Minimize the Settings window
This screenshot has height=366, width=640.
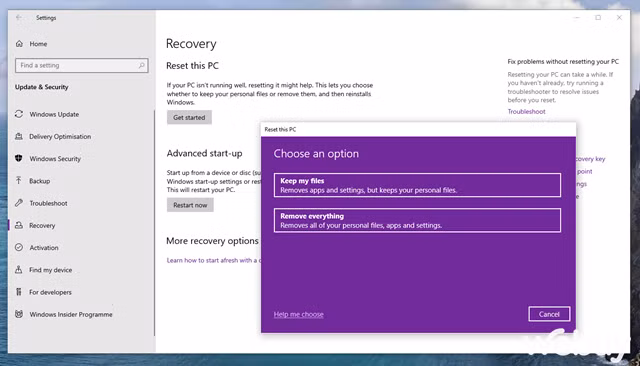577,18
